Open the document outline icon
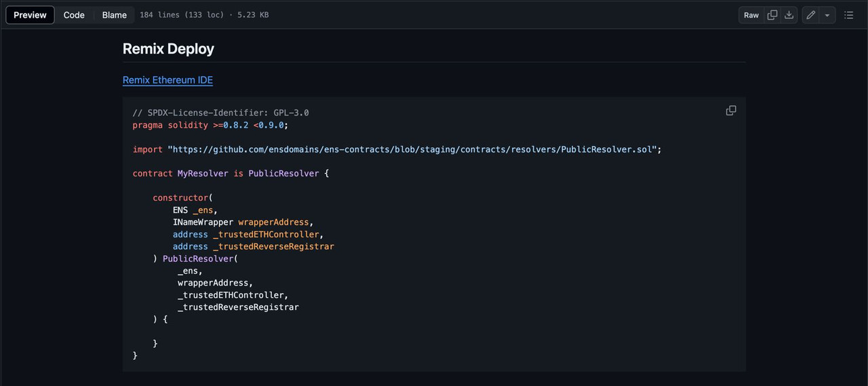Viewport: 868px width, 386px height. point(849,15)
